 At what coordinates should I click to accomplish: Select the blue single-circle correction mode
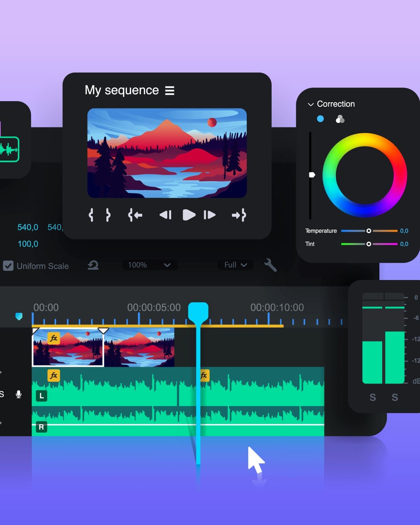point(320,119)
